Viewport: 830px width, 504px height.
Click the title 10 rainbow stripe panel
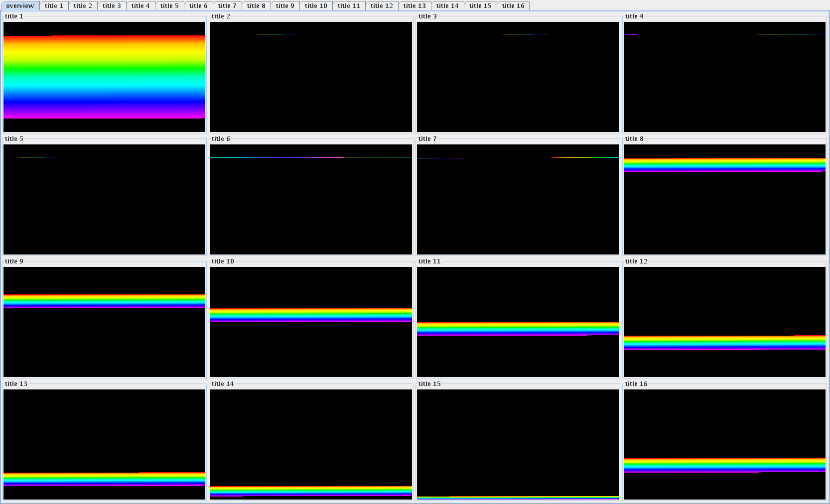coord(311,322)
